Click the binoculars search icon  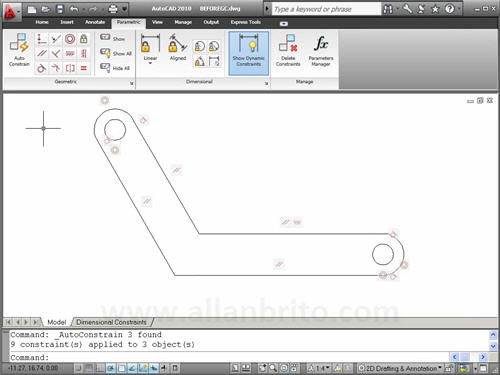coord(388,9)
